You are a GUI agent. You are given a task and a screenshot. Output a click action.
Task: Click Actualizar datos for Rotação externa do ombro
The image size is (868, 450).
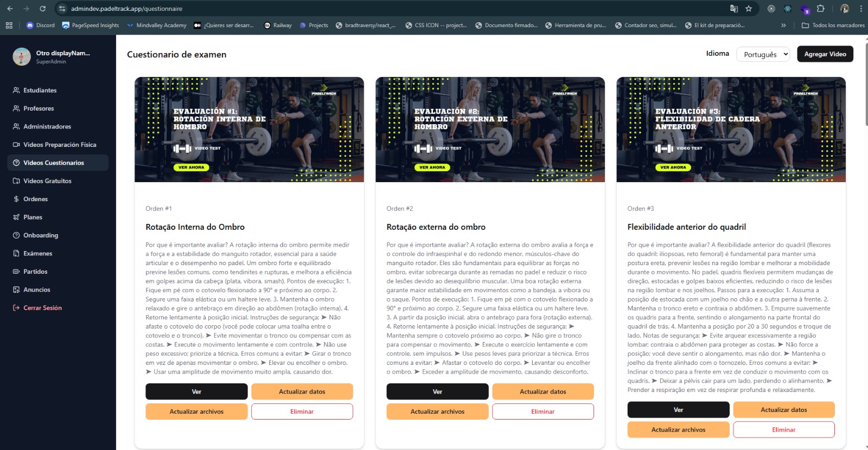543,391
